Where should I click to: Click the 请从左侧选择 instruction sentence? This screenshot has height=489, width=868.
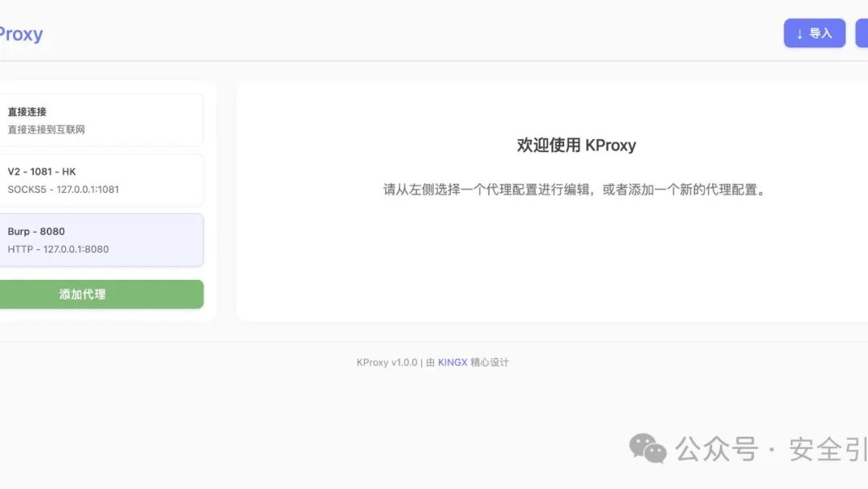(575, 189)
